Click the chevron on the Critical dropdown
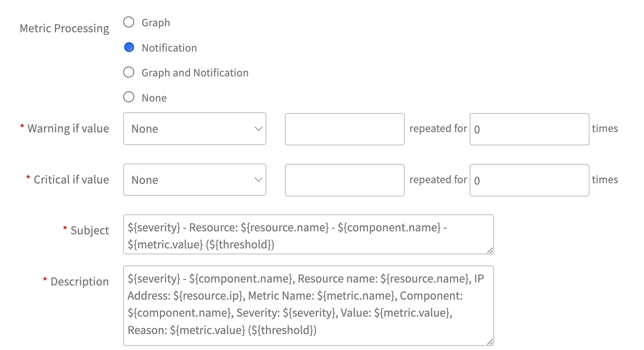644x350 pixels. coord(258,180)
